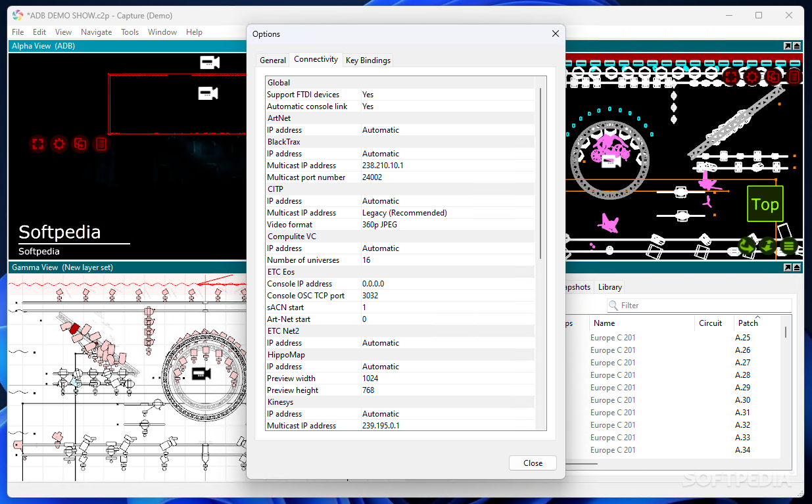Screen dimensions: 812x504
Task: Edit the Preview height value 768
Action: (448, 390)
